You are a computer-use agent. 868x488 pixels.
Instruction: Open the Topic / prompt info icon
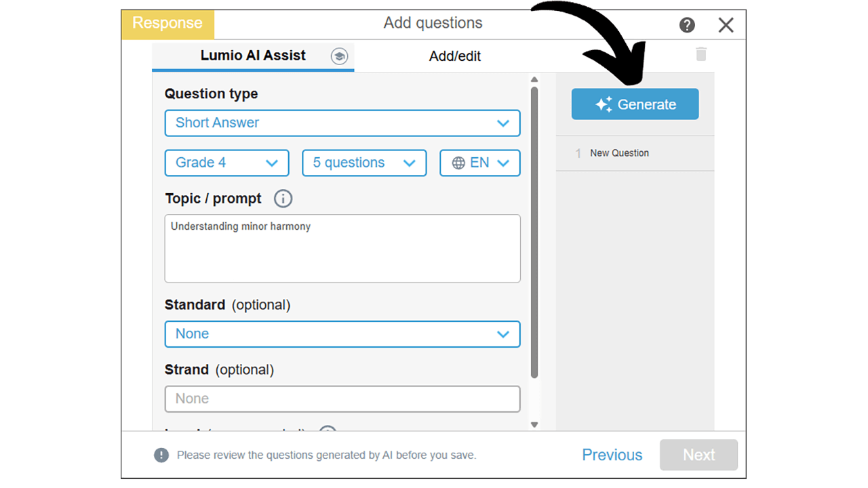click(283, 199)
